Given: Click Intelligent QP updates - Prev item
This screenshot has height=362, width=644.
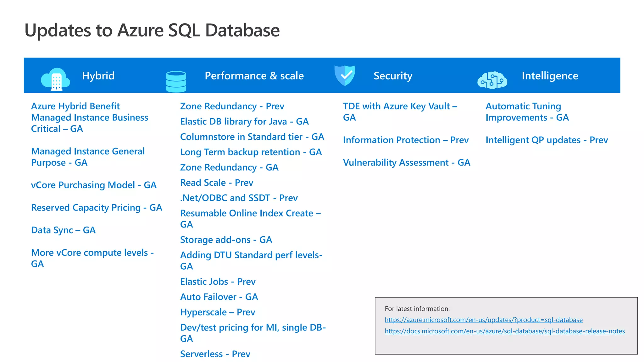Looking at the screenshot, I should click(x=547, y=140).
